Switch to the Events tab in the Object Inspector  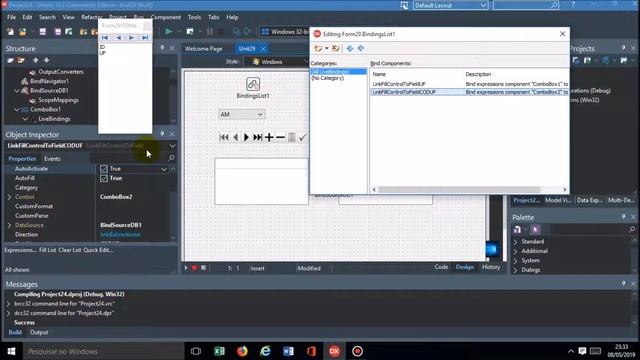(x=52, y=159)
